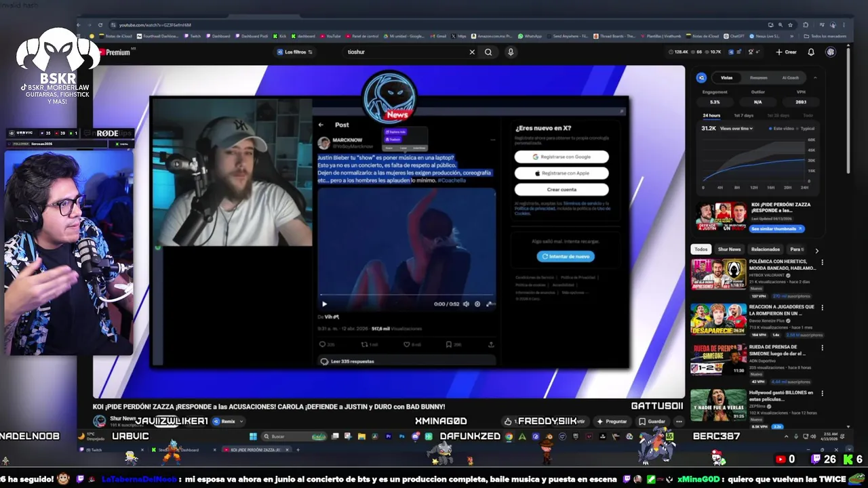Open options menu for POLÉMICA CON HERETICS video
Screen dimensions: 868x488
coord(823,262)
